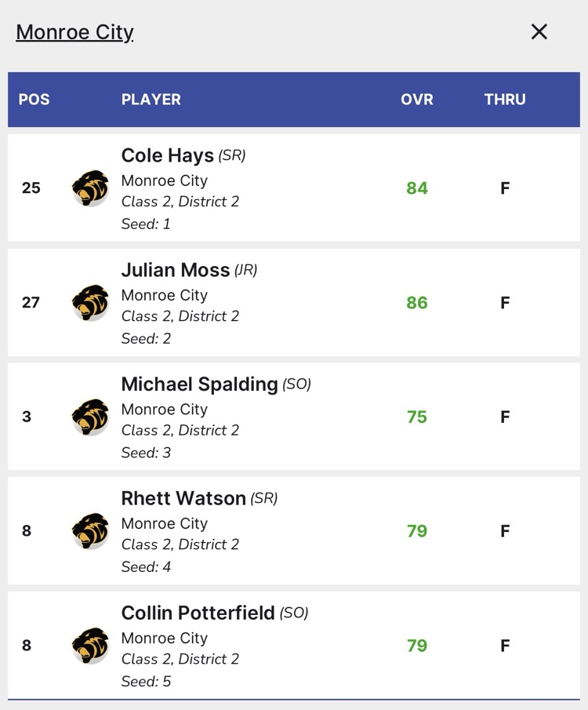The width and height of the screenshot is (588, 710).
Task: Click position 27 in Julian Moss row
Action: 31,303
